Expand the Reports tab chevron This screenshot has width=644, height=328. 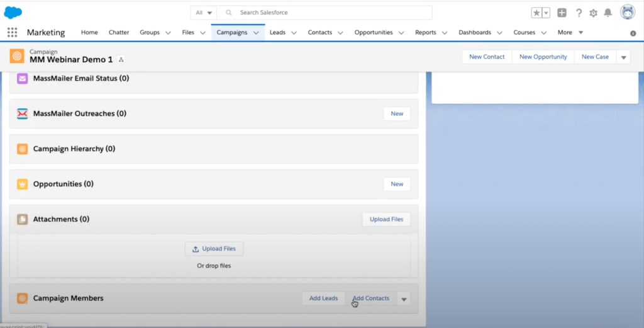(445, 33)
